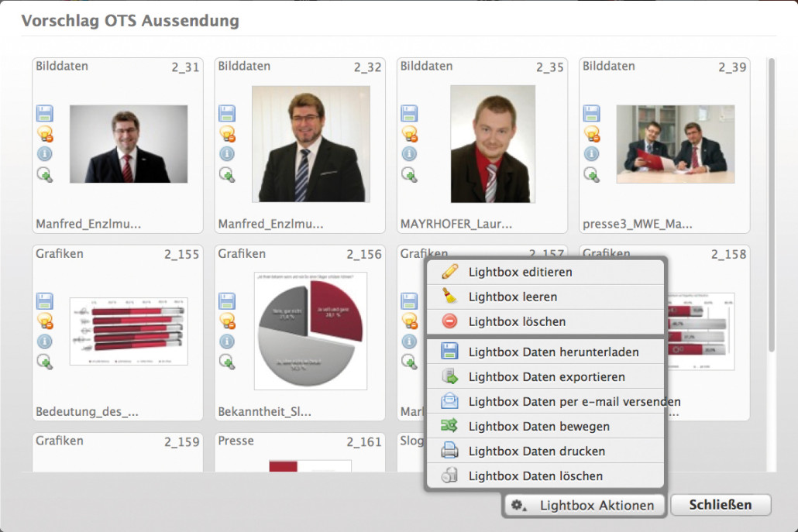Select 'Lightbox Daten exportieren'
The image size is (798, 532).
tap(545, 377)
